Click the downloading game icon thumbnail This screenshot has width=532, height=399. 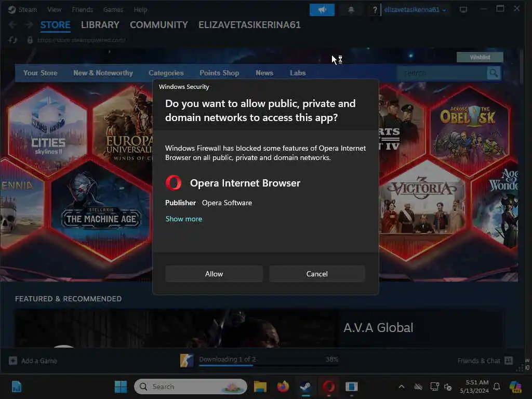point(187,361)
